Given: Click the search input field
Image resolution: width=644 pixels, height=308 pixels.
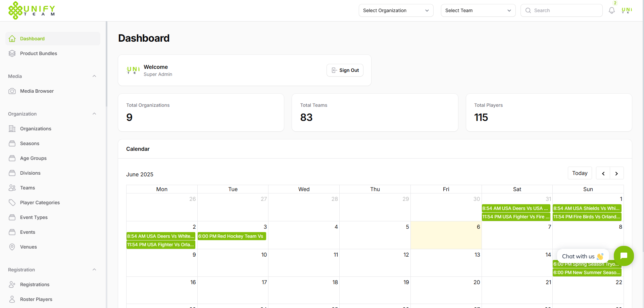Looking at the screenshot, I should (561, 10).
